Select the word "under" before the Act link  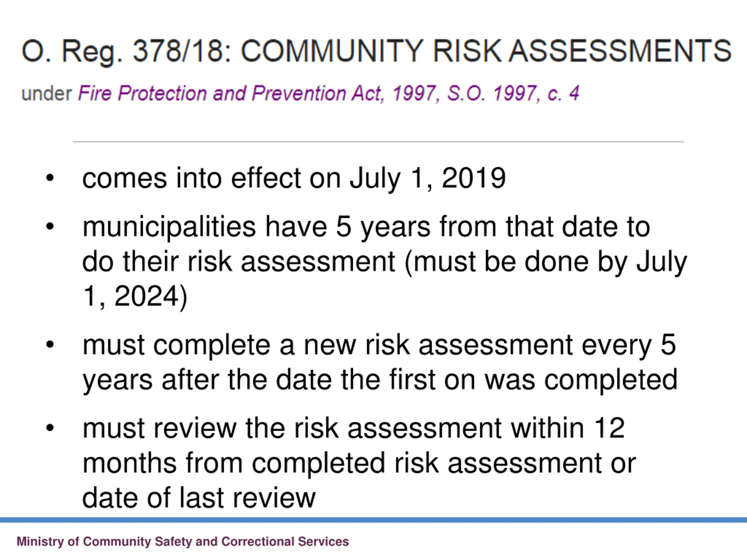coord(47,94)
